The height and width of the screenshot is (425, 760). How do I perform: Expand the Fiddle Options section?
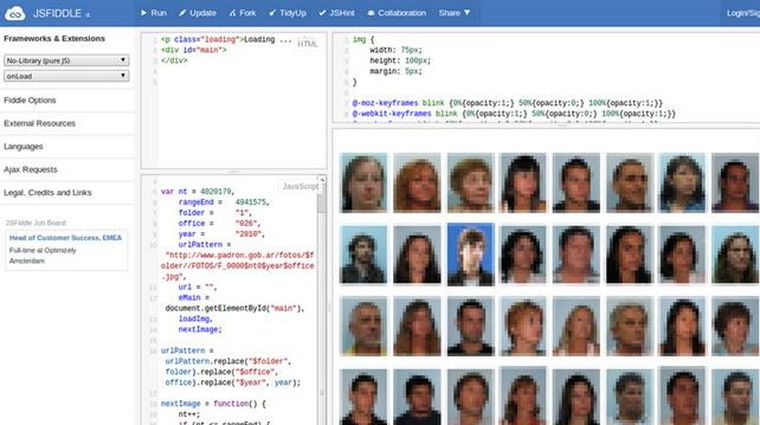tap(30, 100)
